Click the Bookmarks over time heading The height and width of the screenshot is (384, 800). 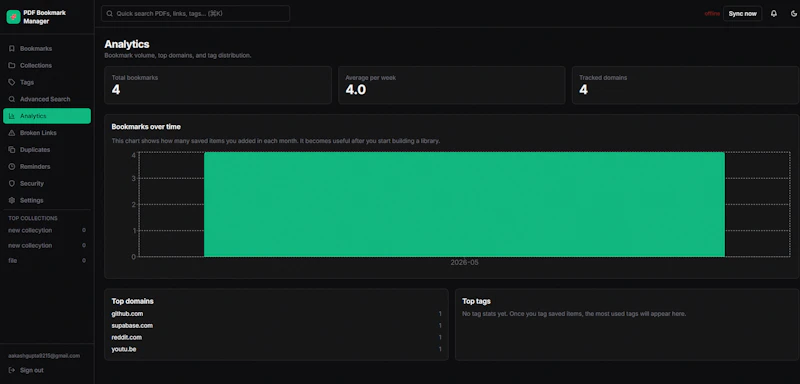146,126
